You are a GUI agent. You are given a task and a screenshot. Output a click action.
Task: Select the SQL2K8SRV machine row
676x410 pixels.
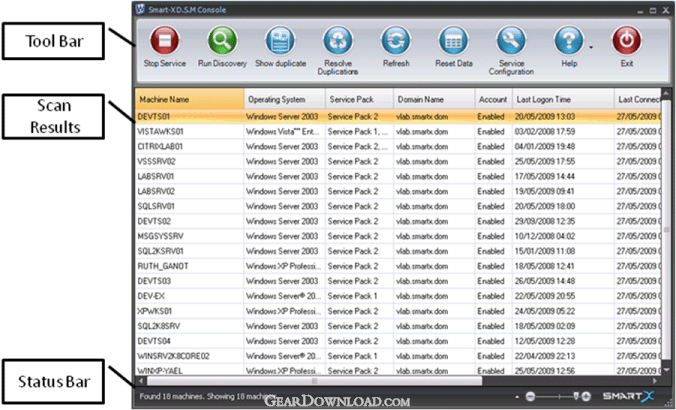click(398, 326)
